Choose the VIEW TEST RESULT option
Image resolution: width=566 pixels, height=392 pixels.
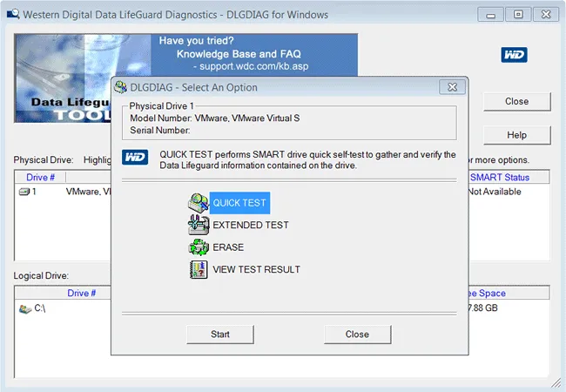(256, 270)
